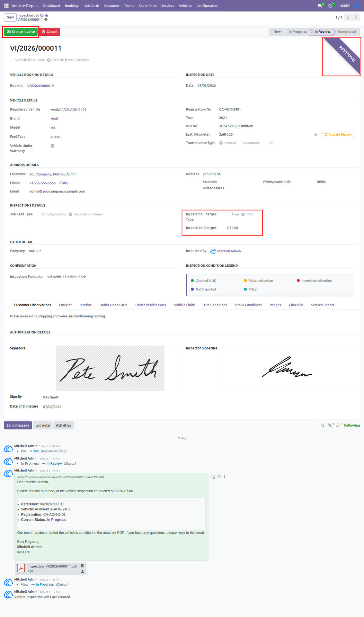The image size is (364, 617).
Task: Open the apps grid menu icon
Action: click(x=6, y=5)
